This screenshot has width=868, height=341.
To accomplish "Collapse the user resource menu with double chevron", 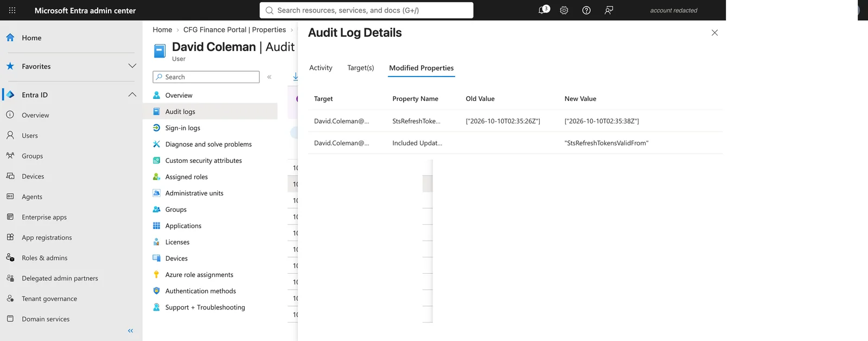I will pyautogui.click(x=269, y=77).
